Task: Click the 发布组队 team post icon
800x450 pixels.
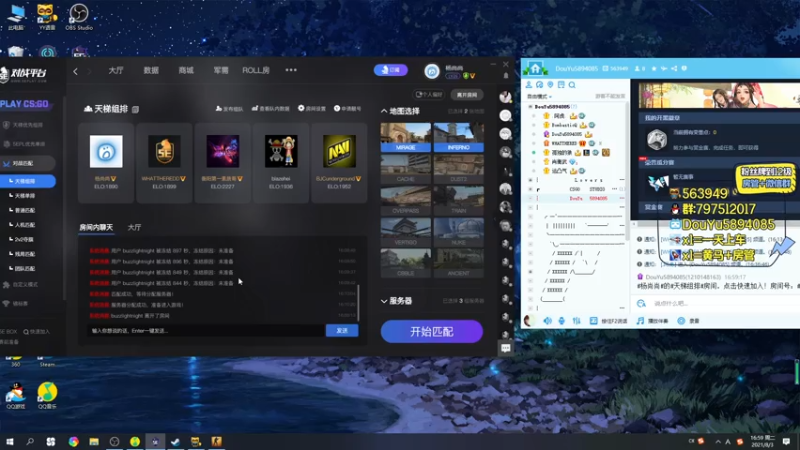Action: (229, 109)
